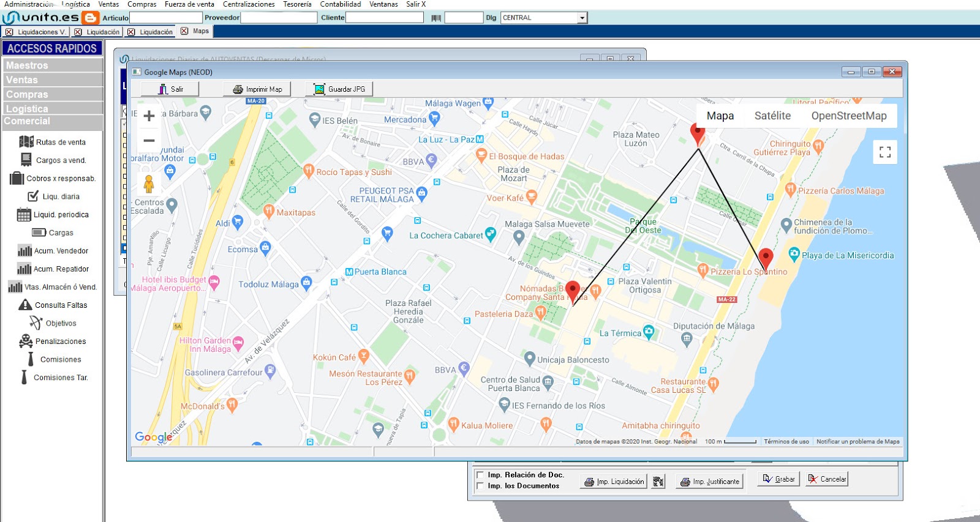Open Liqu. diaria shortcut
This screenshot has width=980, height=522.
tap(54, 196)
